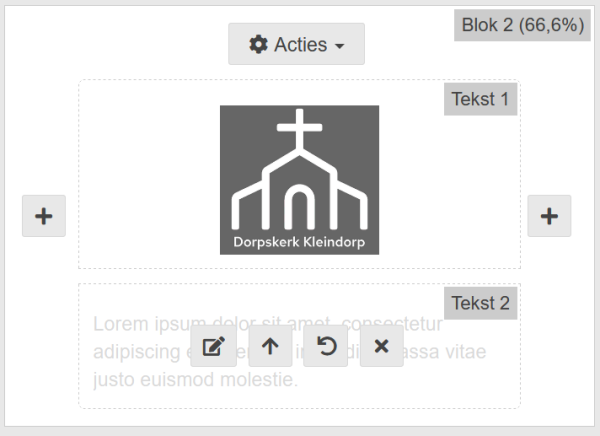
Task: Move Tekst 2 up with the arrow icon
Action: [270, 346]
